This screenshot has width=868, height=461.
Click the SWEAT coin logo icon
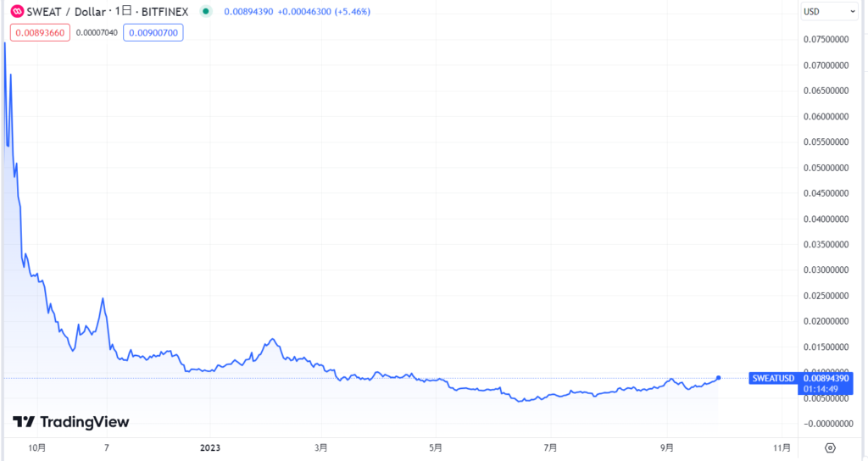click(16, 12)
